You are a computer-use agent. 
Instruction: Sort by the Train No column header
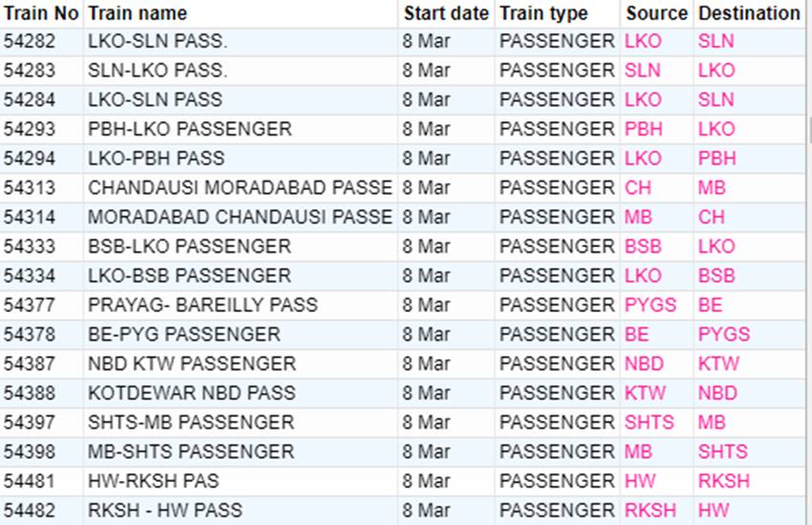point(41,13)
